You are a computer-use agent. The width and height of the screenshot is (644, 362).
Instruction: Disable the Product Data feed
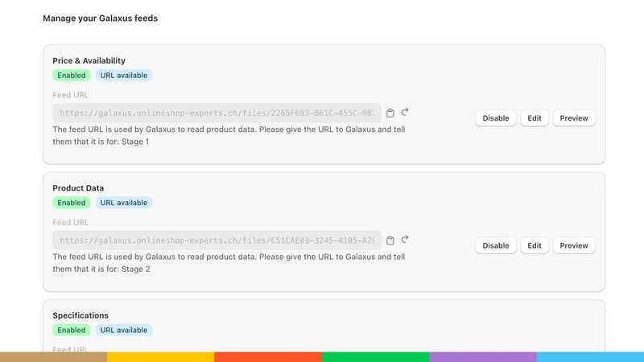coord(495,245)
